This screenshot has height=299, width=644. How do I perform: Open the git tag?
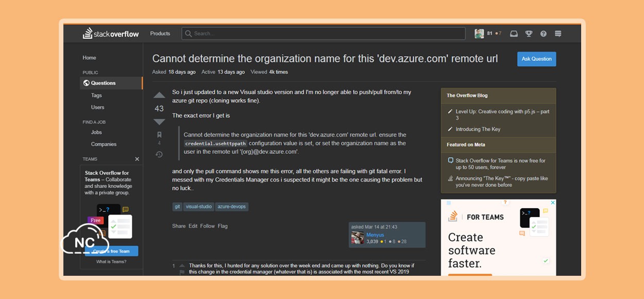coord(177,206)
